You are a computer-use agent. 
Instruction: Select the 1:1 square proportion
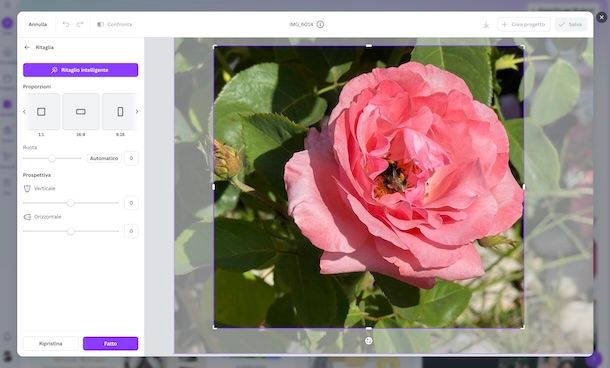41,112
